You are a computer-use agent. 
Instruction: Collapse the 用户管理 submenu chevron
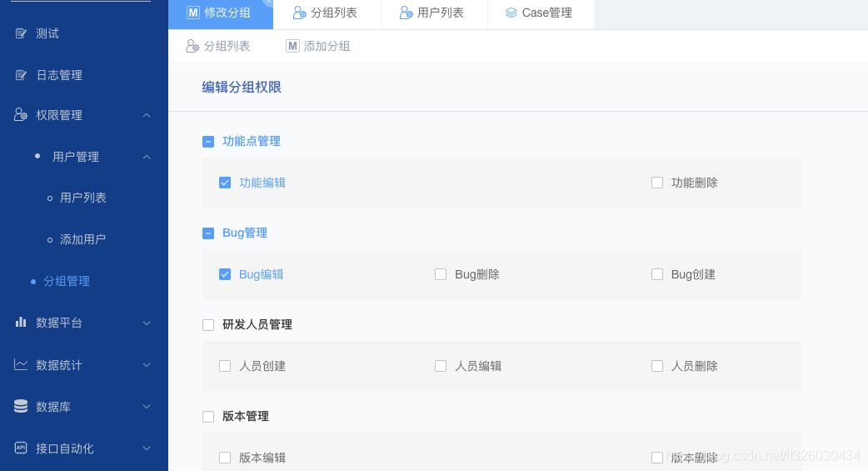(147, 157)
